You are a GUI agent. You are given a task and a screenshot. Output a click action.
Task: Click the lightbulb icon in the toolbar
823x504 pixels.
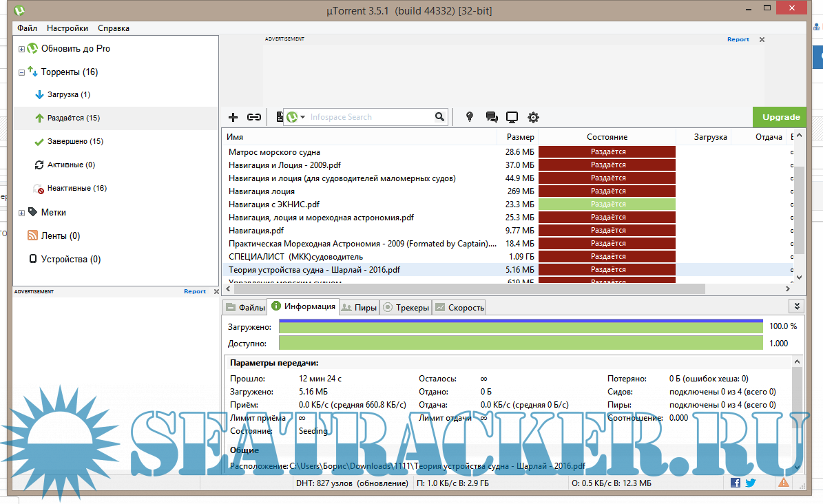coord(470,117)
